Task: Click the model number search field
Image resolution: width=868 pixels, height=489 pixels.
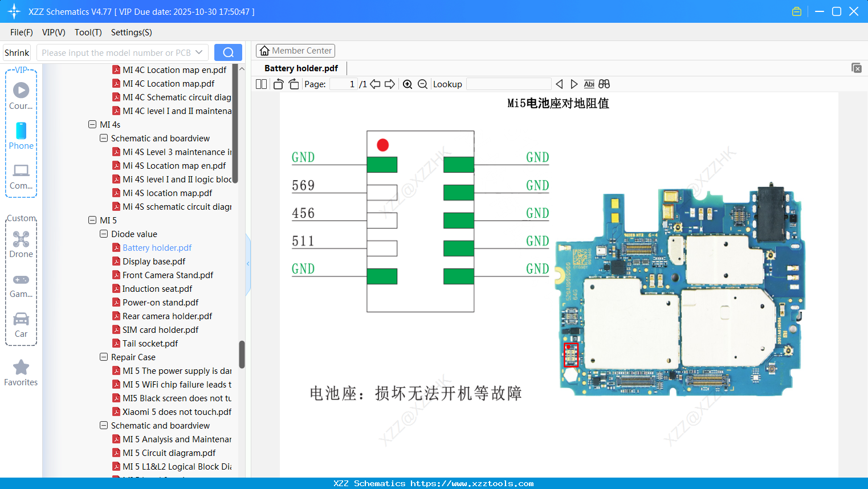Action: point(116,52)
